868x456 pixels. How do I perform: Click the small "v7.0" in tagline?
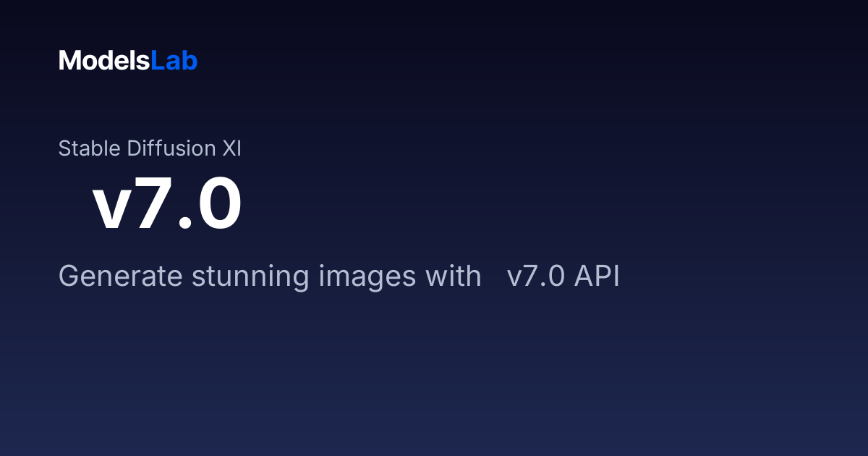(536, 277)
